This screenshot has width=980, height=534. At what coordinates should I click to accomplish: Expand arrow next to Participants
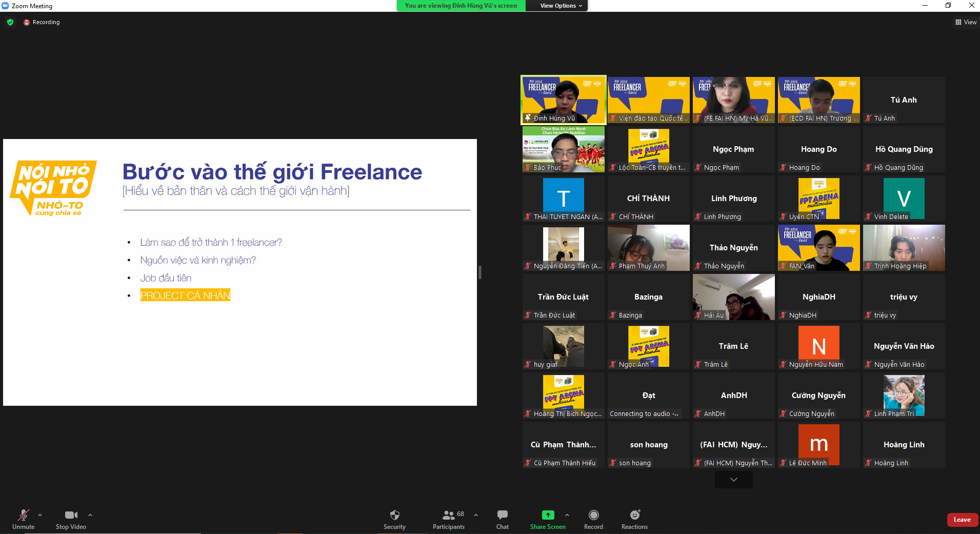476,515
